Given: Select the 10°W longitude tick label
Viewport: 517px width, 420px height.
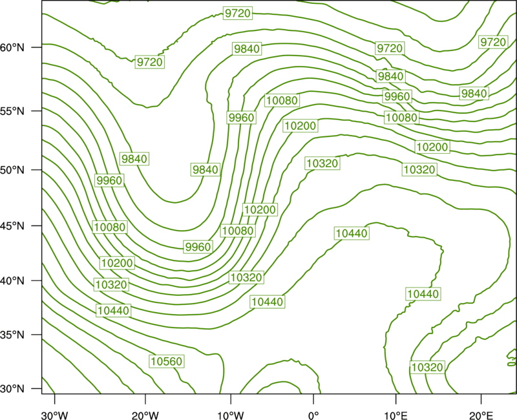Looking at the screenshot, I should point(231,415).
